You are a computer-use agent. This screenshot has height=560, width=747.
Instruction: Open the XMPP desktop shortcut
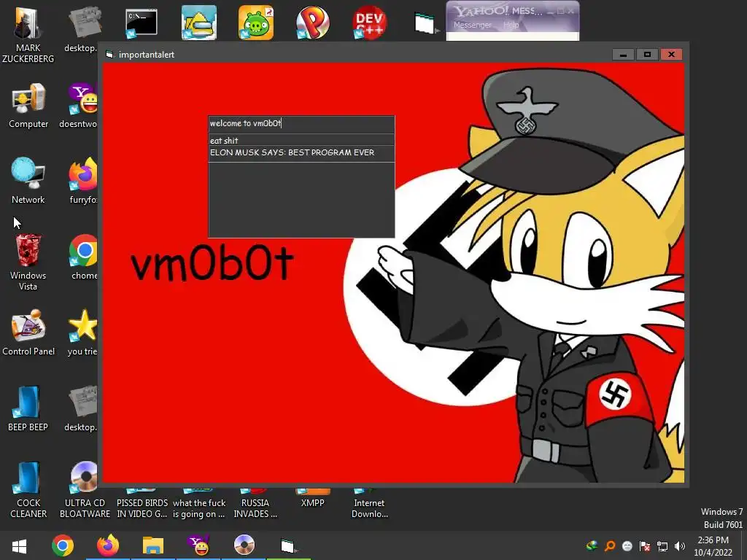(312, 498)
